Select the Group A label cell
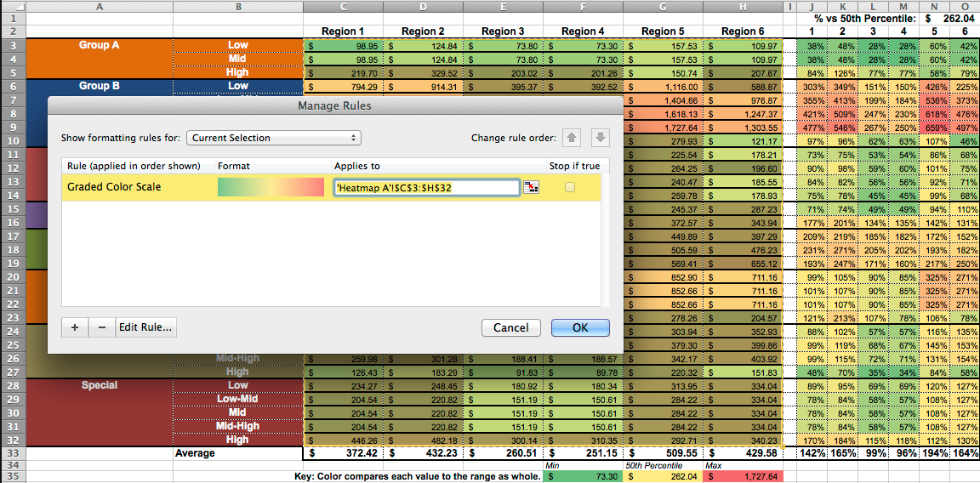The height and width of the screenshot is (483, 980). pos(100,45)
